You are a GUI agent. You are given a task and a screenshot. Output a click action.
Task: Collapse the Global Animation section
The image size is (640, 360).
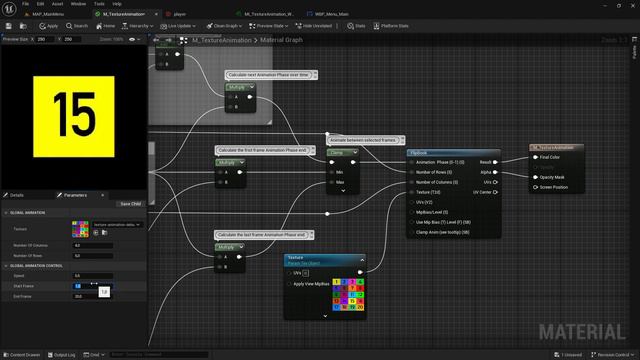click(6, 213)
